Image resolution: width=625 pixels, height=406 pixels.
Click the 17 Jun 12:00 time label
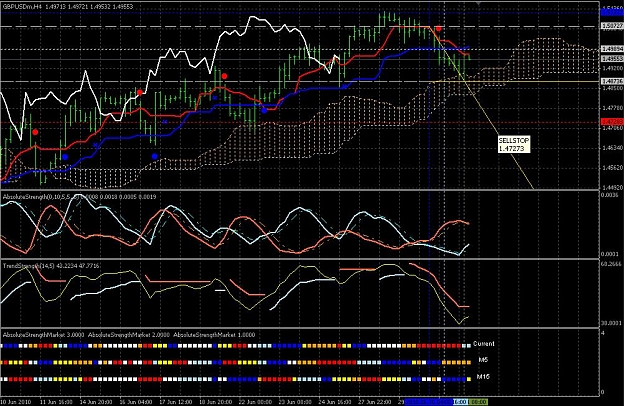(x=175, y=402)
